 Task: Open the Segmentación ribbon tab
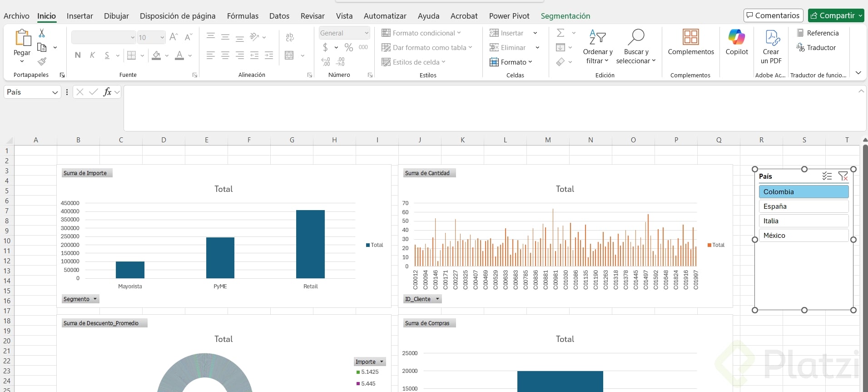click(565, 16)
